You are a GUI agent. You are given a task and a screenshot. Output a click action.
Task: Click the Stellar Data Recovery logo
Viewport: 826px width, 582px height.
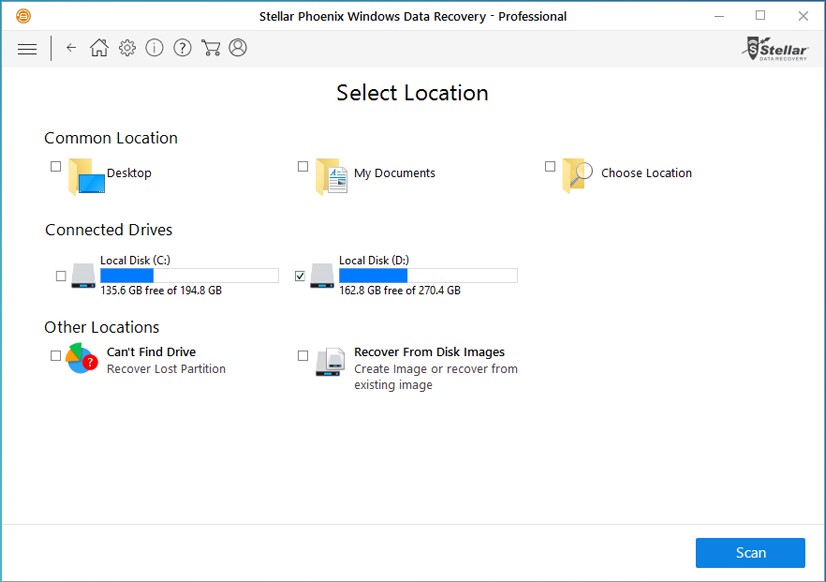coord(775,49)
